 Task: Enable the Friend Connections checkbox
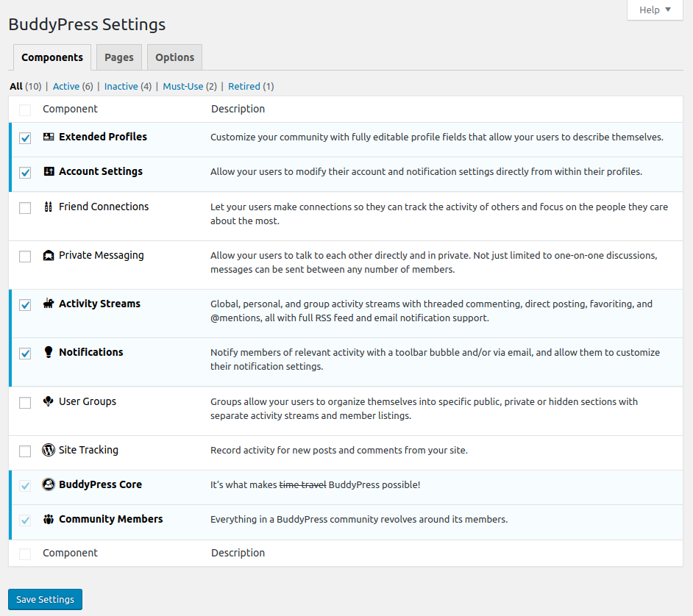point(25,208)
